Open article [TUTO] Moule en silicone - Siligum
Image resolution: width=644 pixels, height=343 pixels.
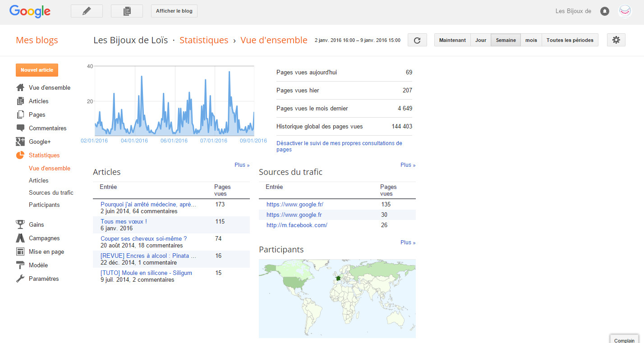pos(146,273)
